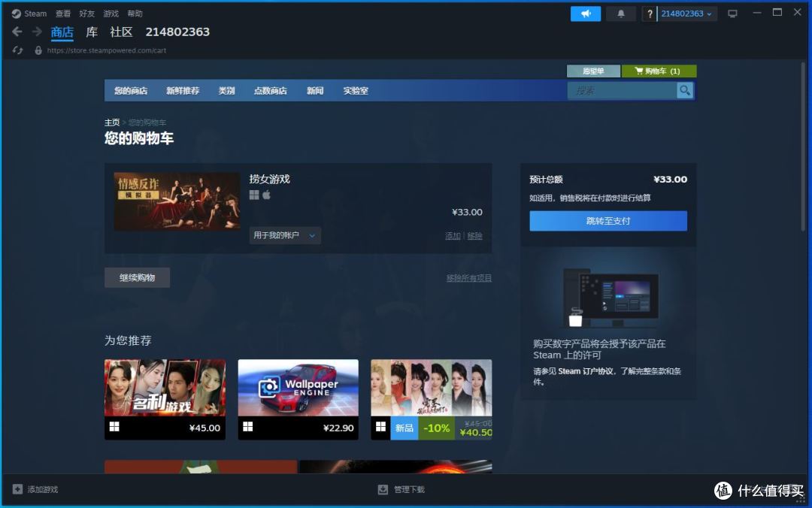Reload the page with refresh icon
The height and width of the screenshot is (508, 812).
click(x=17, y=50)
